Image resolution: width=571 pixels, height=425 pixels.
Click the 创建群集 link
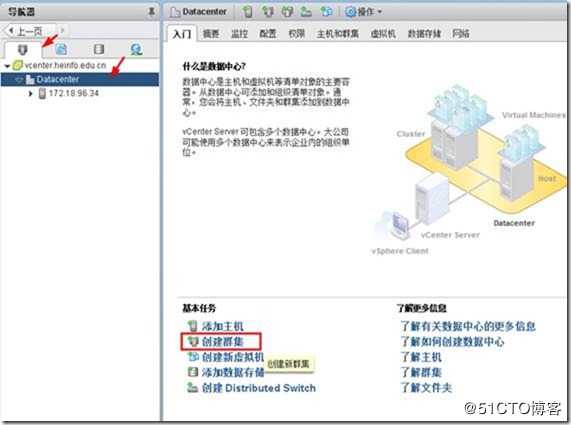point(223,342)
